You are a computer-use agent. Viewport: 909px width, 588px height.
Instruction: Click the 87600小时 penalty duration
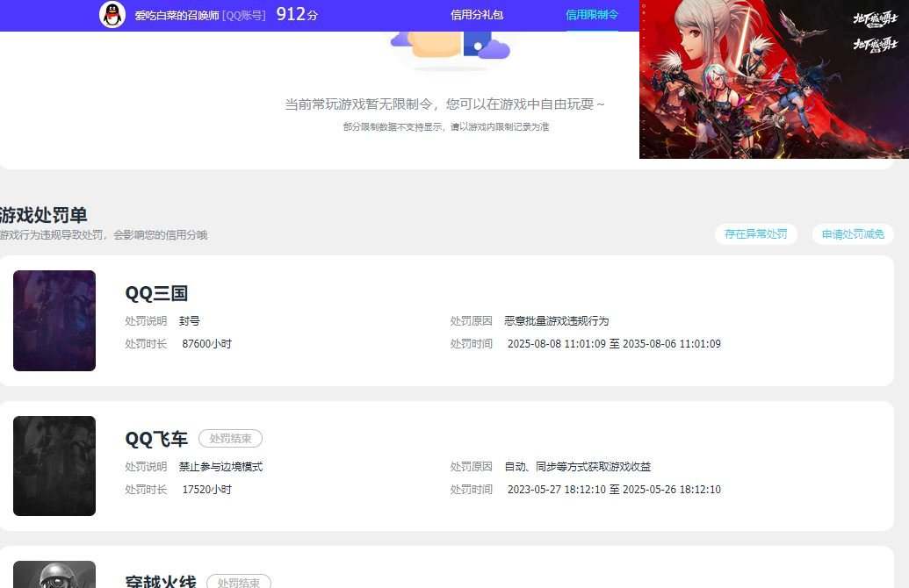coord(206,343)
